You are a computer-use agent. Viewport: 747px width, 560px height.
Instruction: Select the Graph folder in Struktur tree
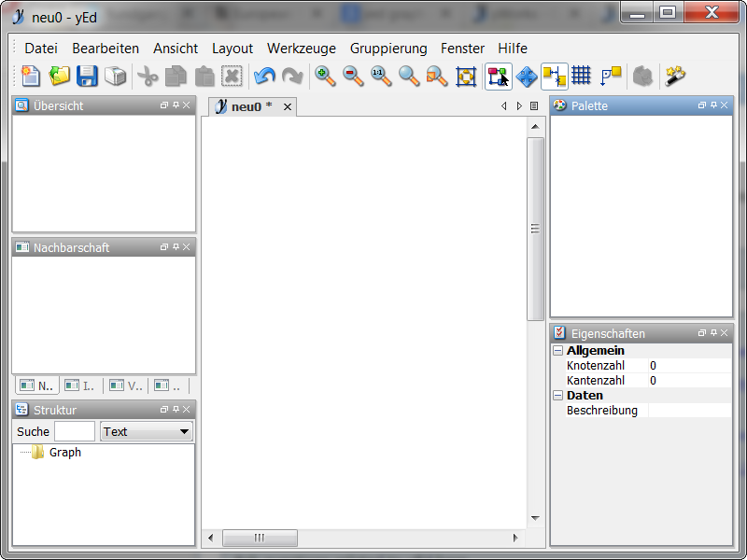coord(64,453)
